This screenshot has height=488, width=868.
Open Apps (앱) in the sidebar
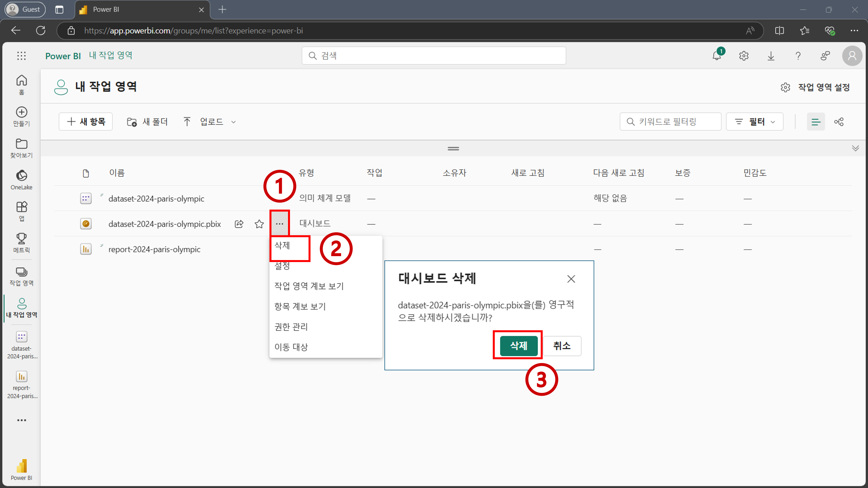tap(22, 212)
